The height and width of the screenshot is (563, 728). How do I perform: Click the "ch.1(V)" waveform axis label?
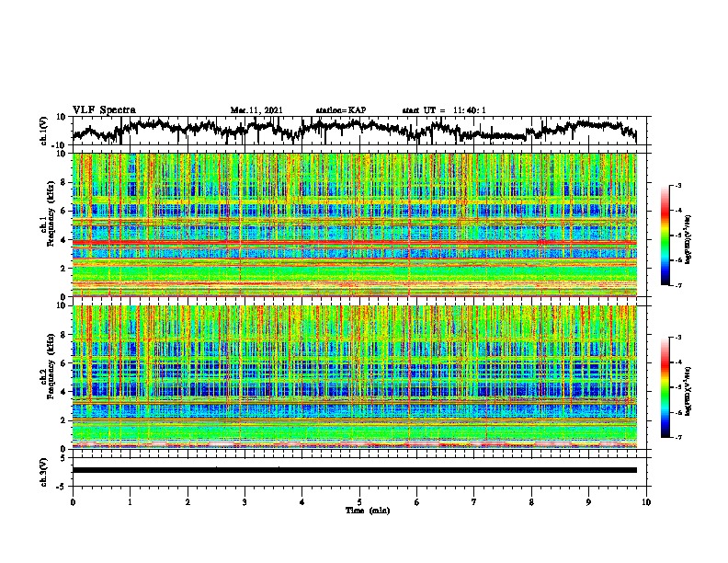click(44, 131)
